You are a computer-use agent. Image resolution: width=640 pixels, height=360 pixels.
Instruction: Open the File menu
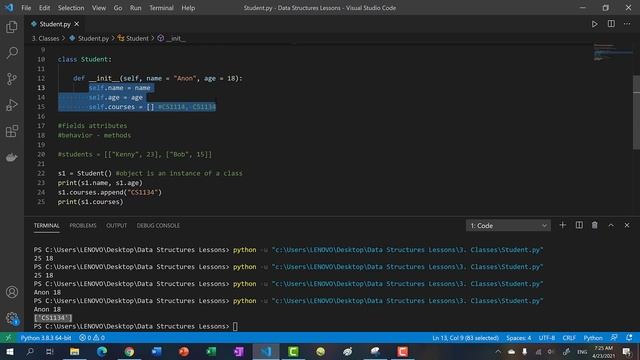coord(26,8)
